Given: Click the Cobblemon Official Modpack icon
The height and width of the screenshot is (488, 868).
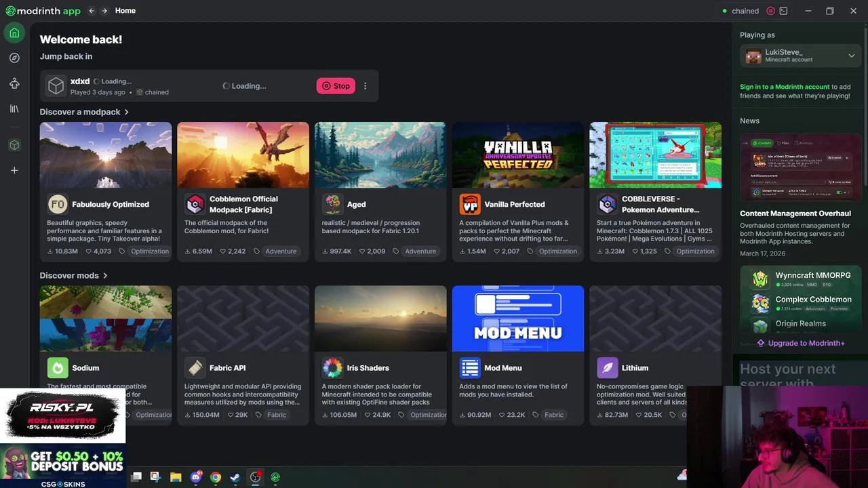Looking at the screenshot, I should pyautogui.click(x=195, y=204).
